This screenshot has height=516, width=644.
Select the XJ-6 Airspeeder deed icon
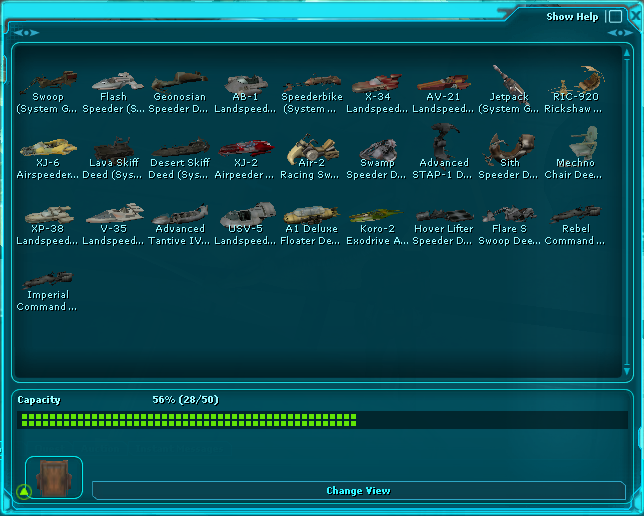48,147
